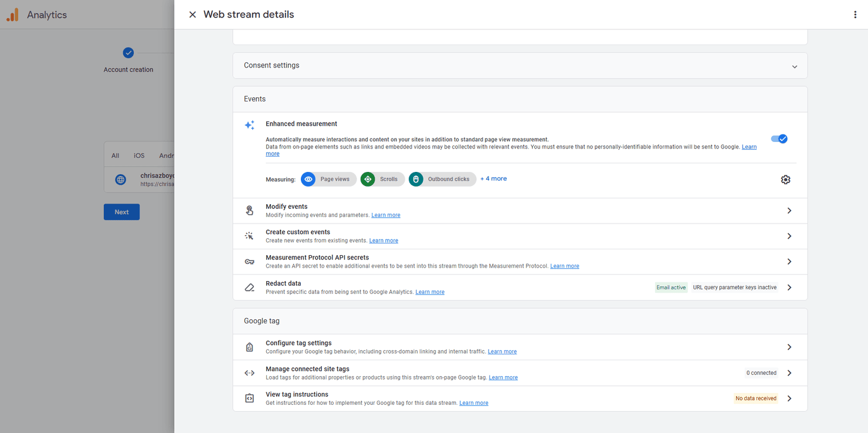The height and width of the screenshot is (433, 868).
Task: Click the Outbound clicks mouse icon
Action: click(416, 179)
